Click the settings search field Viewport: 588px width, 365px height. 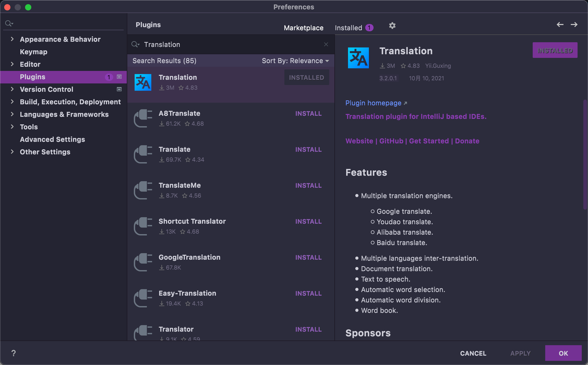click(x=68, y=23)
